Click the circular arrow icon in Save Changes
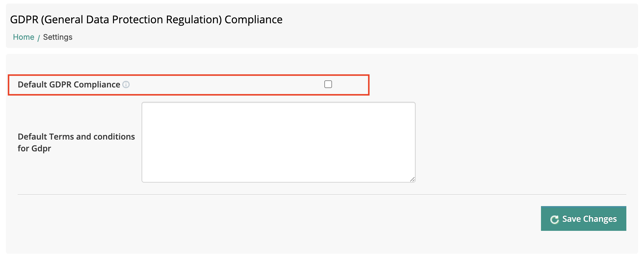Screen dimensions: 644x275 [x=555, y=219]
